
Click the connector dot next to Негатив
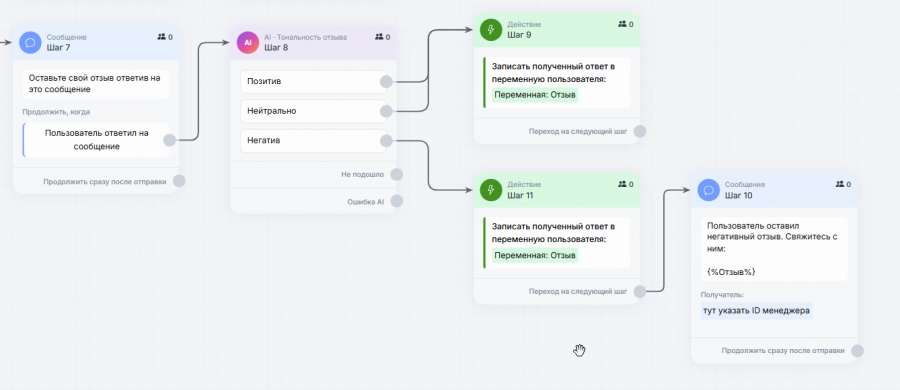coord(386,141)
